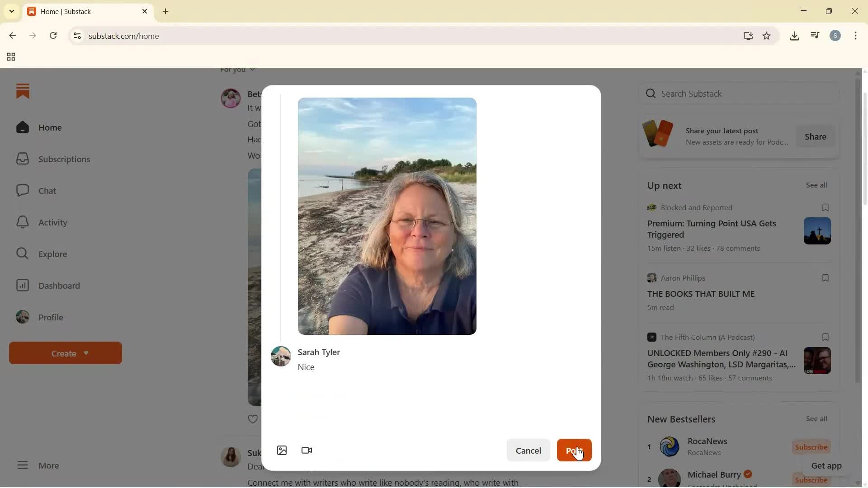Attach an image to the comment

click(x=282, y=450)
